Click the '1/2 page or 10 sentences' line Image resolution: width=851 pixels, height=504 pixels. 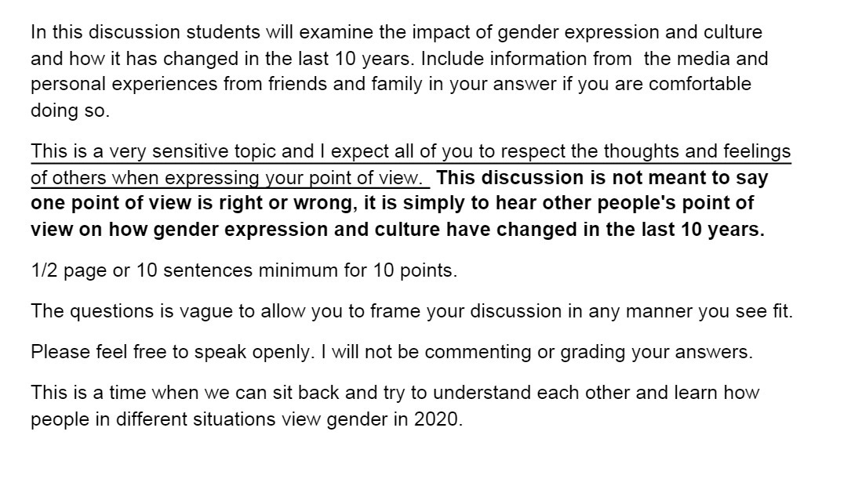[x=244, y=270]
